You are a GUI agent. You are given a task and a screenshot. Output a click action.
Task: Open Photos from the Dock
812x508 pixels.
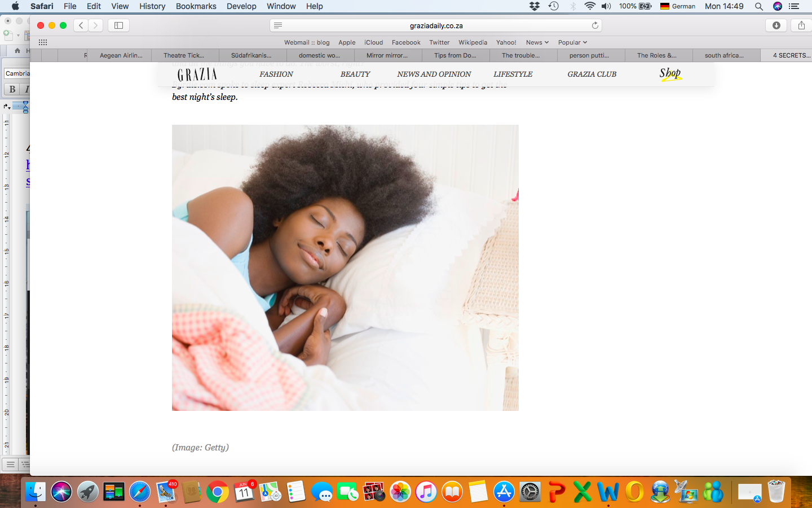400,492
